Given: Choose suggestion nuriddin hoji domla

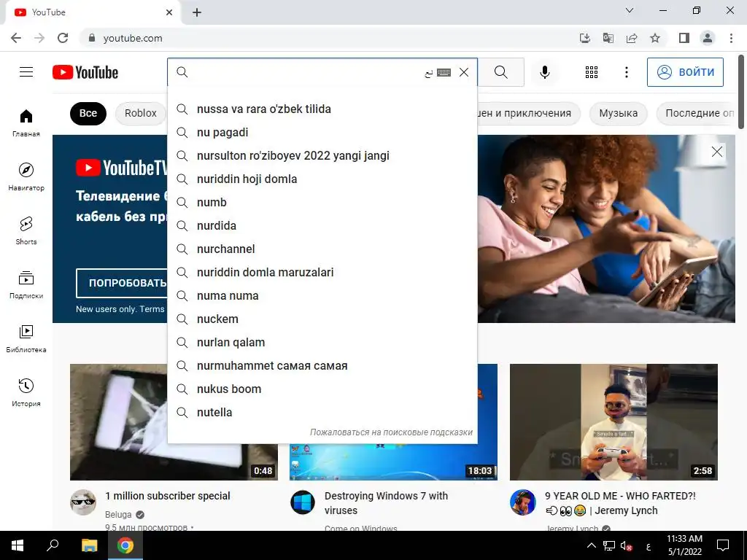Looking at the screenshot, I should point(322,179).
